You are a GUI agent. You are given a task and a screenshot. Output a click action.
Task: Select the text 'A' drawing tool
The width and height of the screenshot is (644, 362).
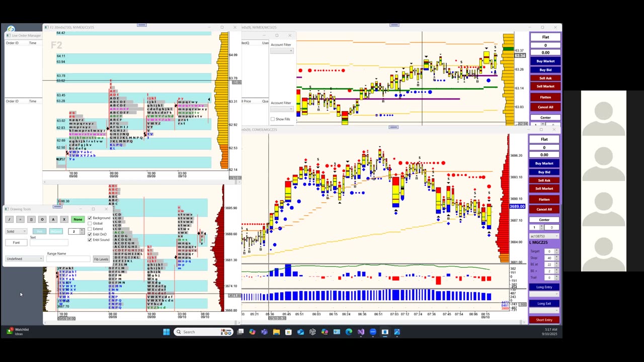coord(53,219)
